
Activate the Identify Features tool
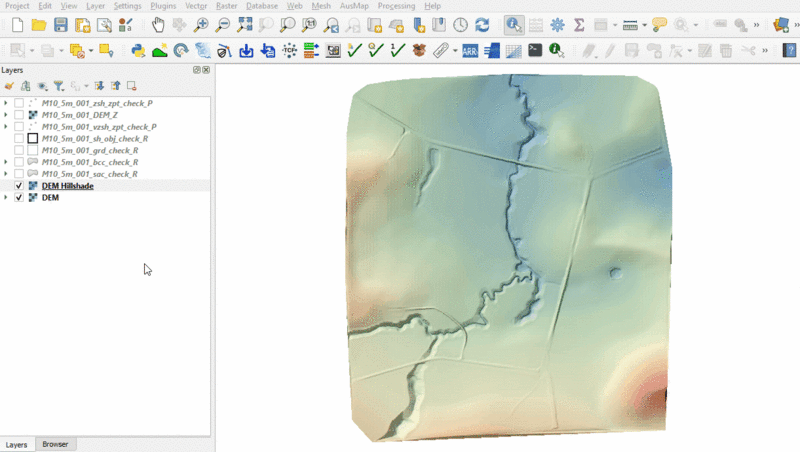click(513, 25)
